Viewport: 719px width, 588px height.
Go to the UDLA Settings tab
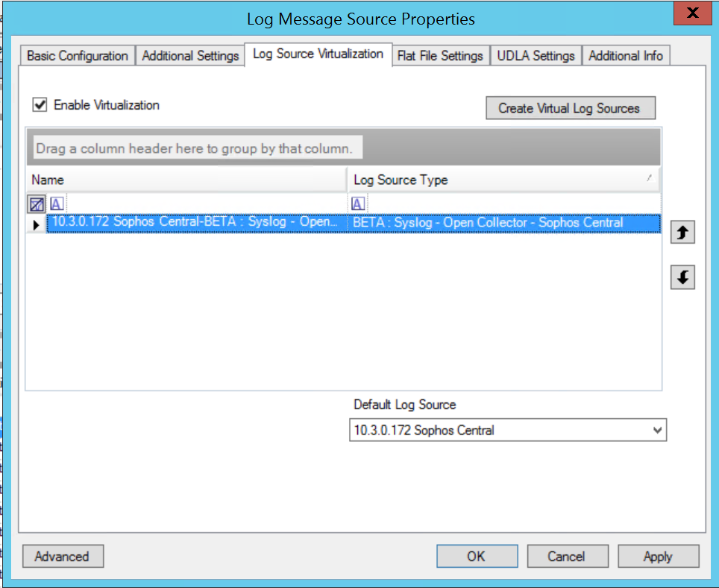(x=536, y=56)
